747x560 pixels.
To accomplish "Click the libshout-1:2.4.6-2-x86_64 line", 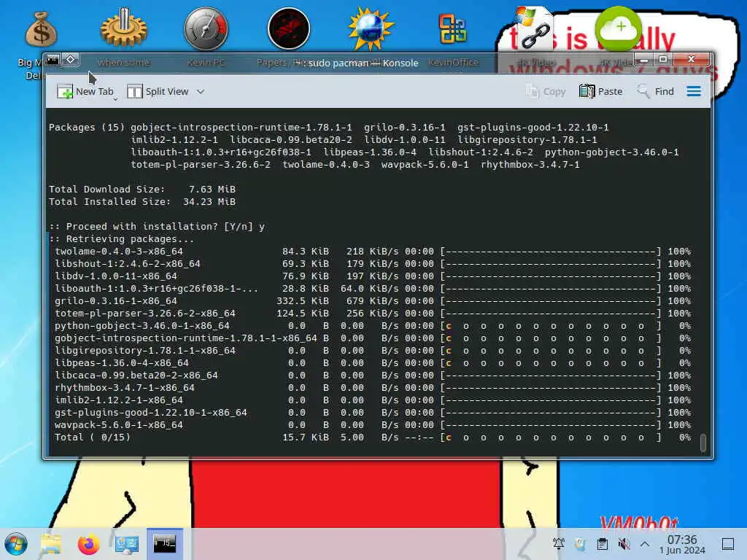I will click(373, 263).
